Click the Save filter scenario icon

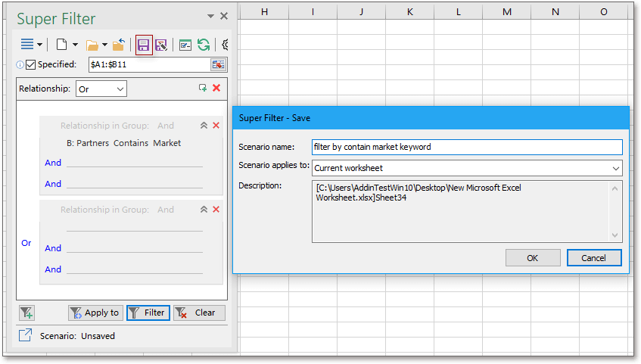point(144,45)
